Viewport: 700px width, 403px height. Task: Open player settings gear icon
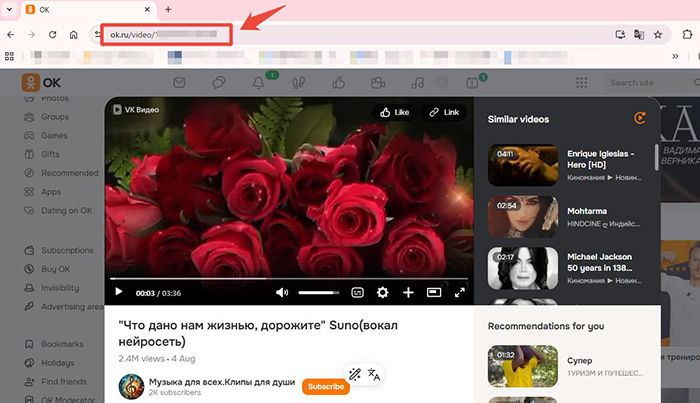[x=383, y=293]
